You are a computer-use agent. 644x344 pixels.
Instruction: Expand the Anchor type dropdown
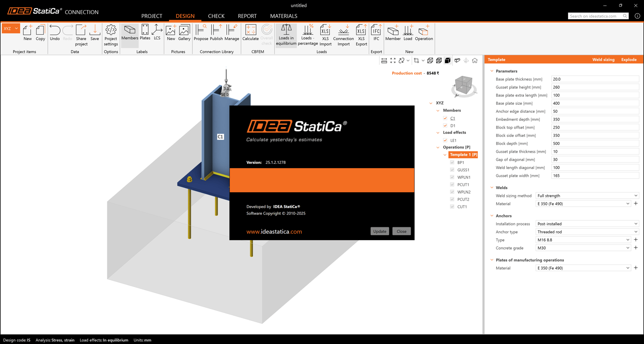587,232
